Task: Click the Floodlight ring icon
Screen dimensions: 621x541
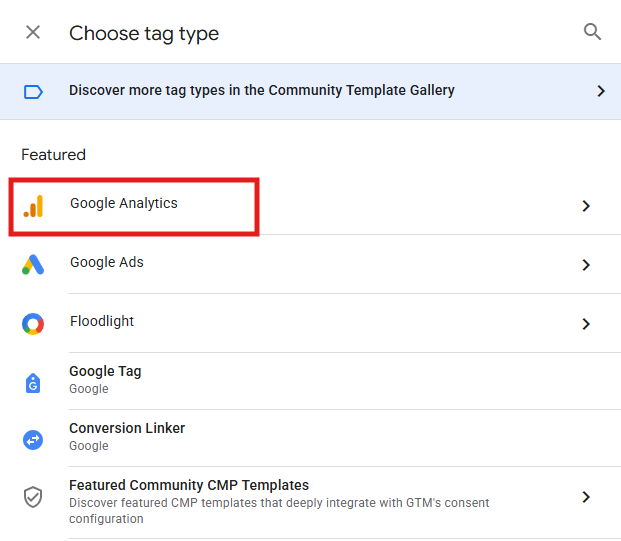Action: pyautogui.click(x=33, y=324)
